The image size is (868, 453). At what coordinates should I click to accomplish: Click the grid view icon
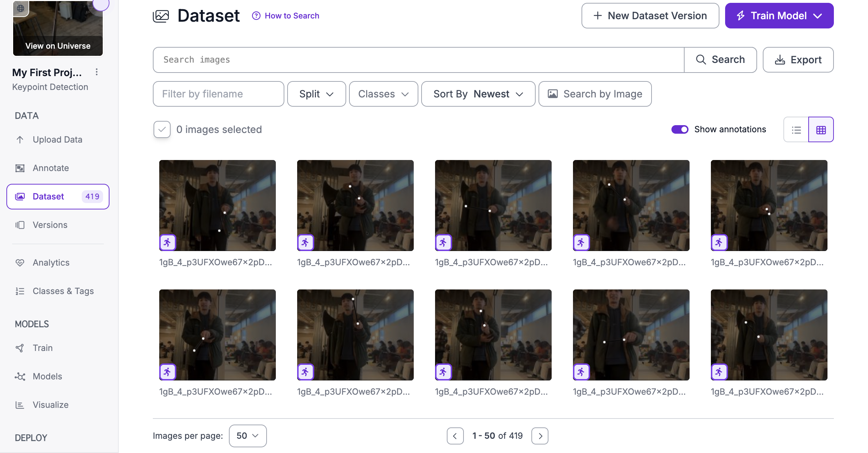click(x=821, y=130)
